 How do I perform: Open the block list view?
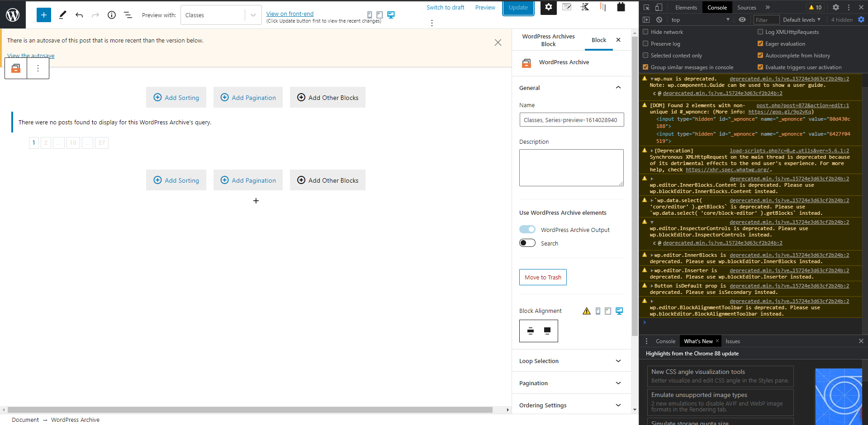[128, 15]
